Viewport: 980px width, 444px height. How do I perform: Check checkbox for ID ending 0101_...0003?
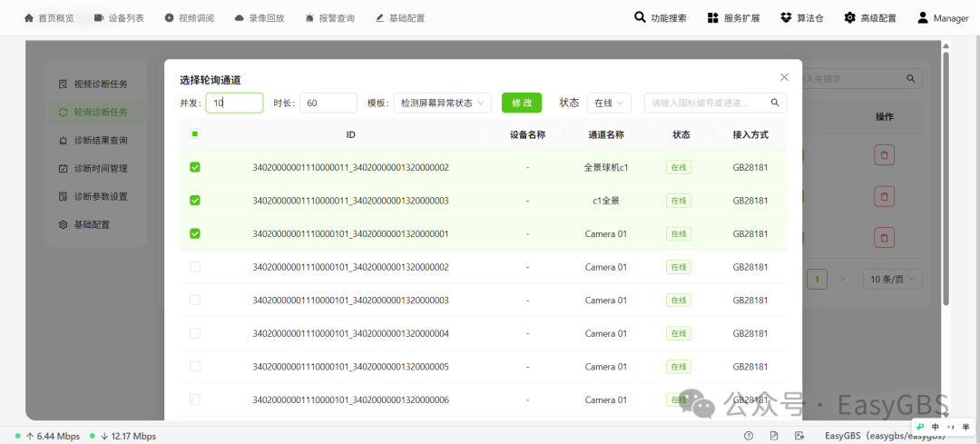(x=195, y=300)
